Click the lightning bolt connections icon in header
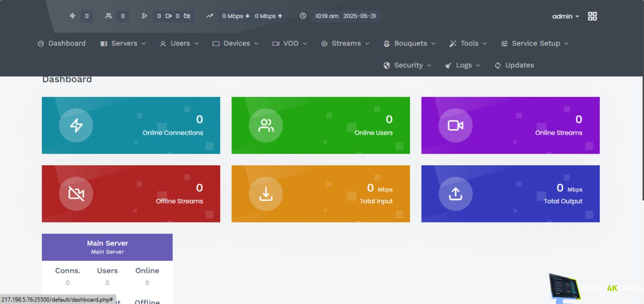This screenshot has height=304, width=644. pos(72,16)
